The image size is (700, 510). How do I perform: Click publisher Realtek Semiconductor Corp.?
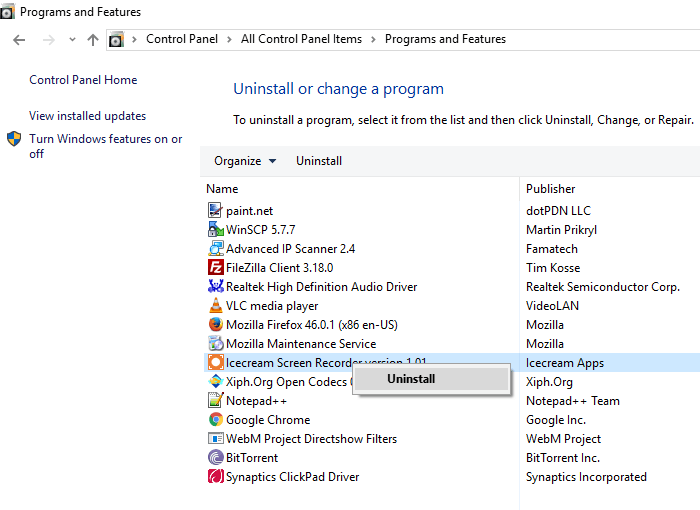coord(603,287)
